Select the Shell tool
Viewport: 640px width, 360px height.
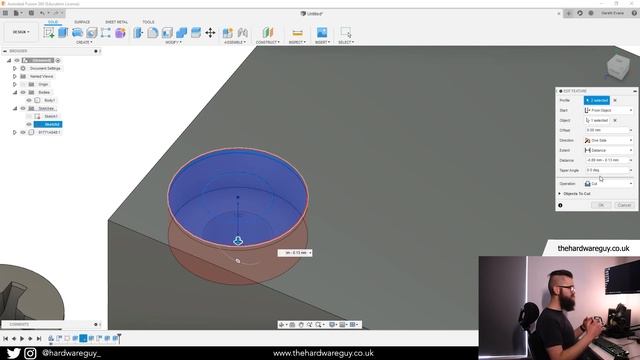167,33
